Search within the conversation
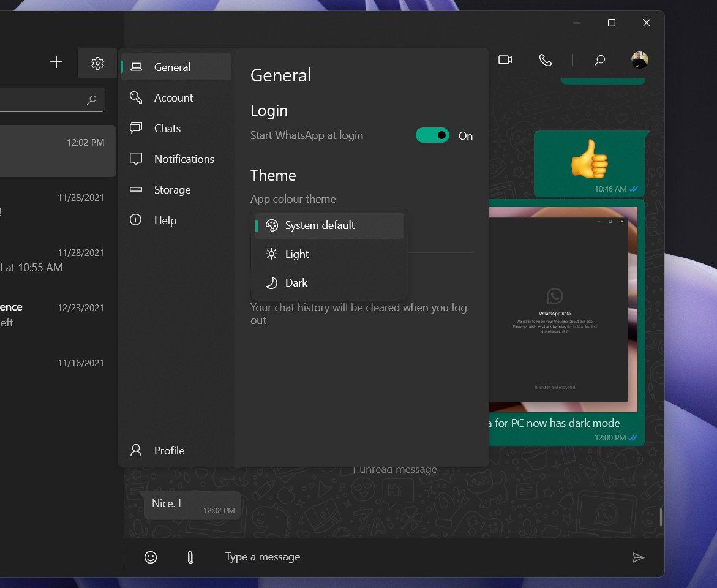The height and width of the screenshot is (588, 717). 599,60
